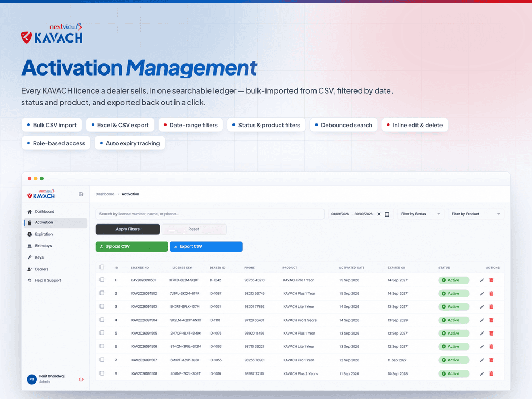
Task: Click the logout power icon
Action: [81, 379]
